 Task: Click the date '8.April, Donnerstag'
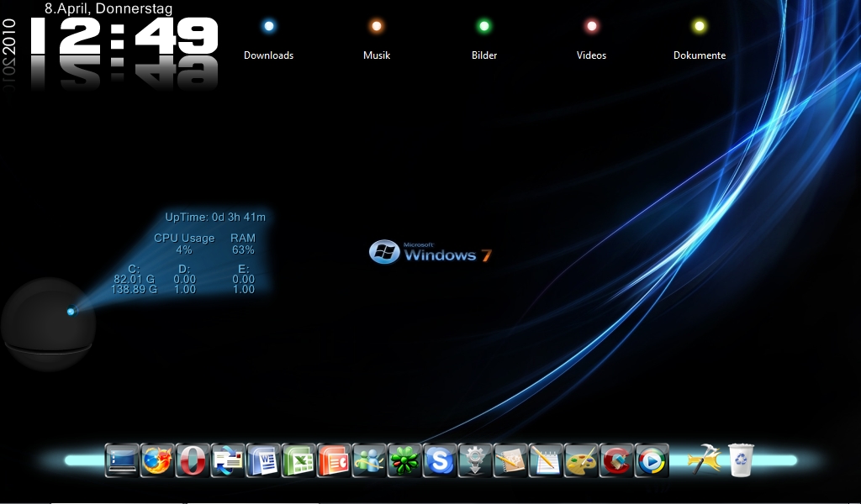pyautogui.click(x=108, y=8)
